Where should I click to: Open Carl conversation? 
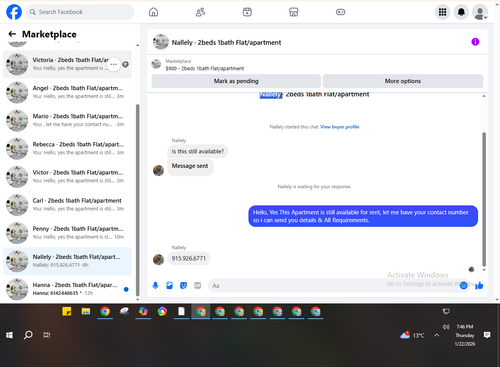tap(67, 205)
